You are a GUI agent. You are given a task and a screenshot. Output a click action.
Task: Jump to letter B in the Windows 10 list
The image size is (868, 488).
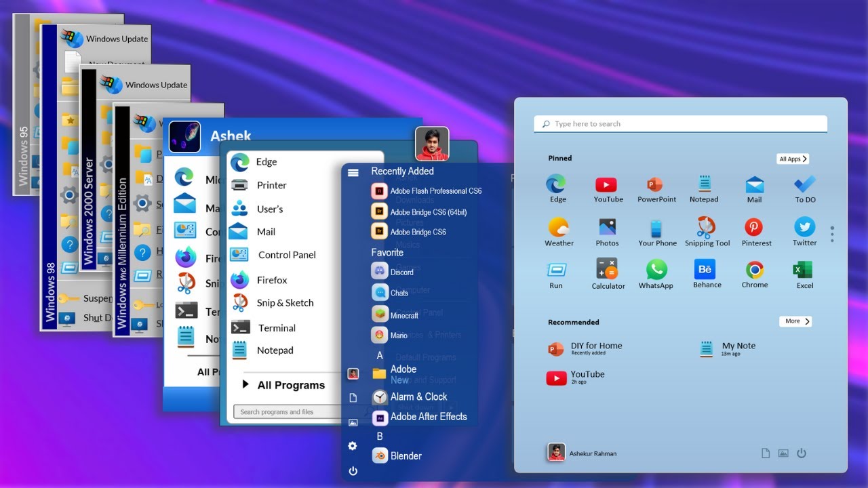[380, 436]
